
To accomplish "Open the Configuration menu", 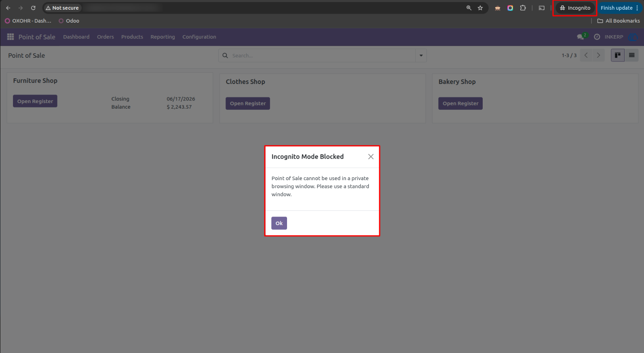I will pyautogui.click(x=199, y=37).
